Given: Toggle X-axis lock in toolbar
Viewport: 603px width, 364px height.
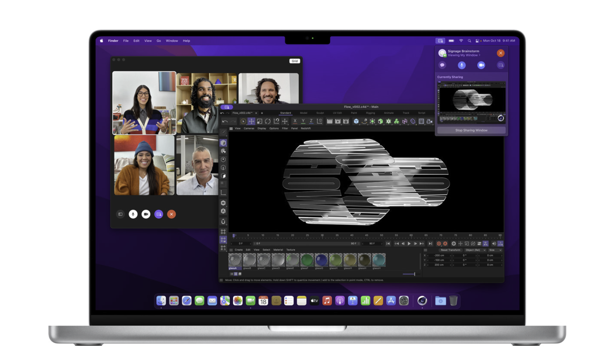Looking at the screenshot, I should 295,121.
